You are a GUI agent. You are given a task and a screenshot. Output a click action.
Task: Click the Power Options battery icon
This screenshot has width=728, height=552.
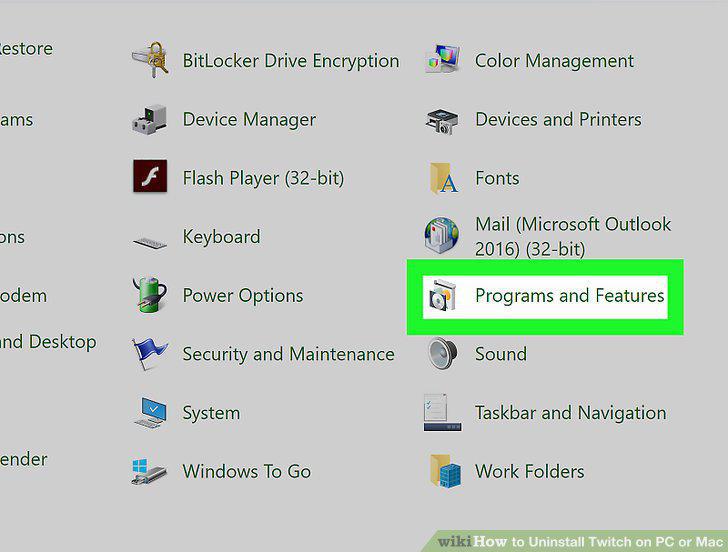coord(150,295)
